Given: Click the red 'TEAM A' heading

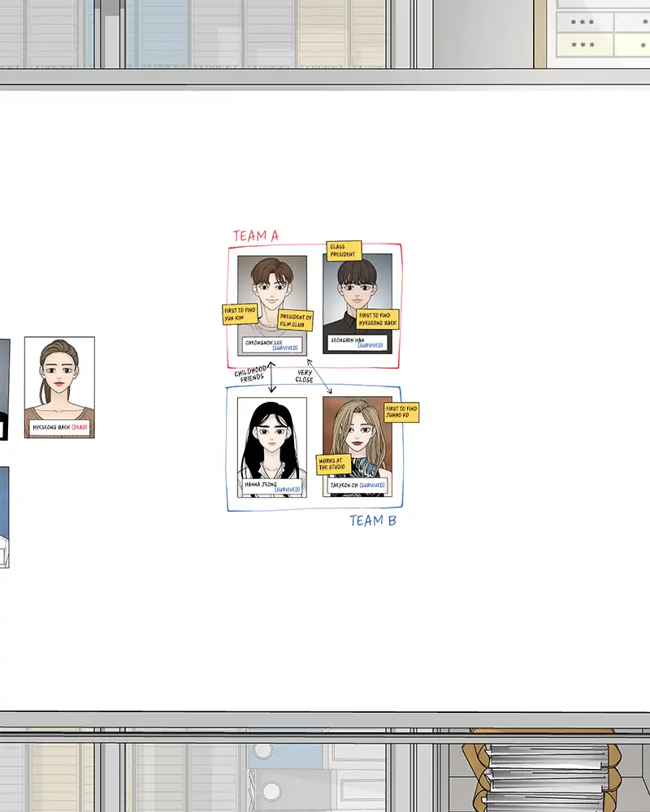Looking at the screenshot, I should (256, 236).
